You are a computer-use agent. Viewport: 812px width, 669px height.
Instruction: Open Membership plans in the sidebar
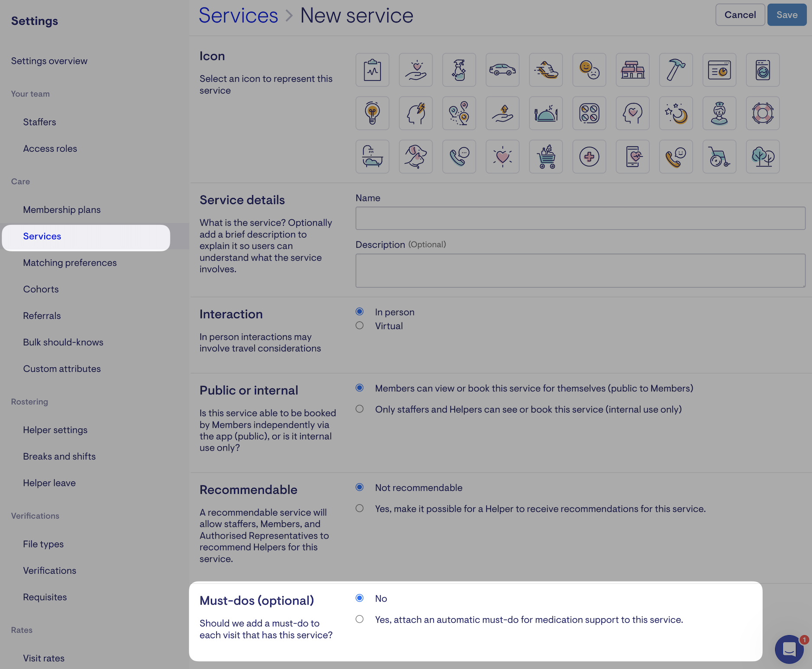pos(62,210)
